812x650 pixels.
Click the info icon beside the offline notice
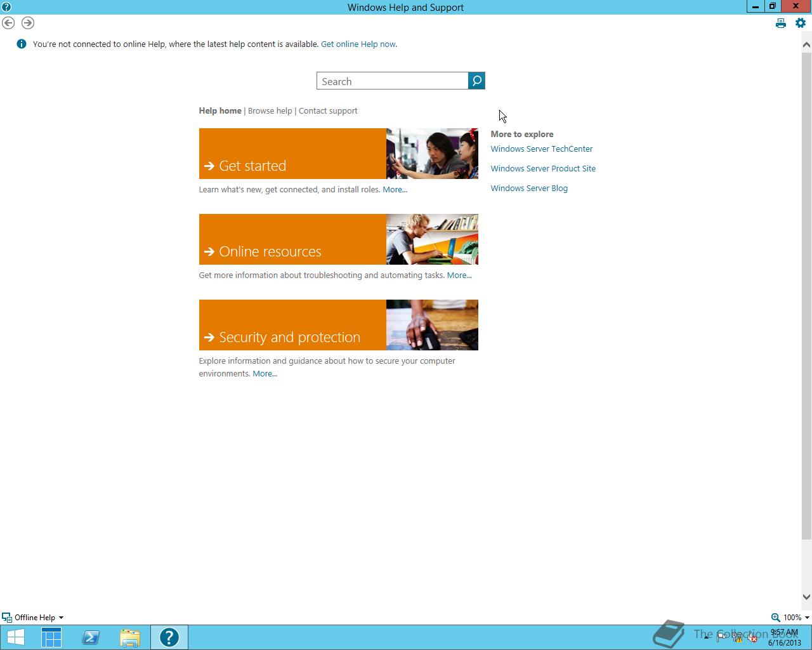tap(22, 44)
